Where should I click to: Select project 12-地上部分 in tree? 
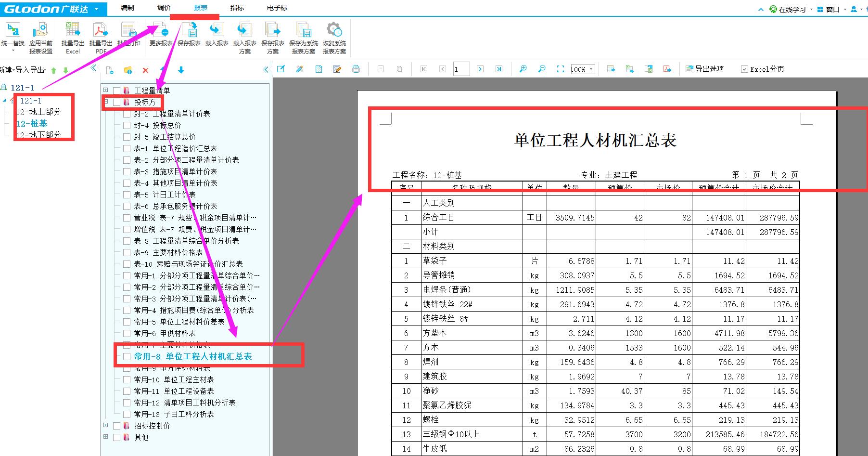38,112
